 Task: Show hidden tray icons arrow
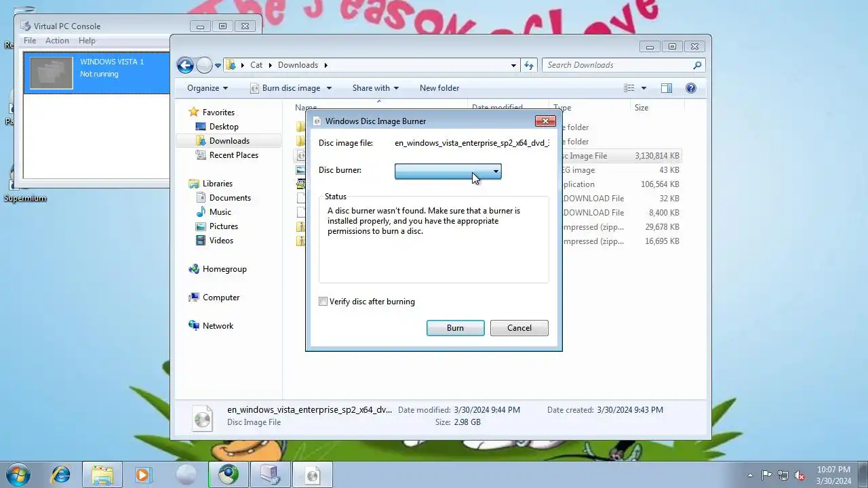pyautogui.click(x=750, y=475)
